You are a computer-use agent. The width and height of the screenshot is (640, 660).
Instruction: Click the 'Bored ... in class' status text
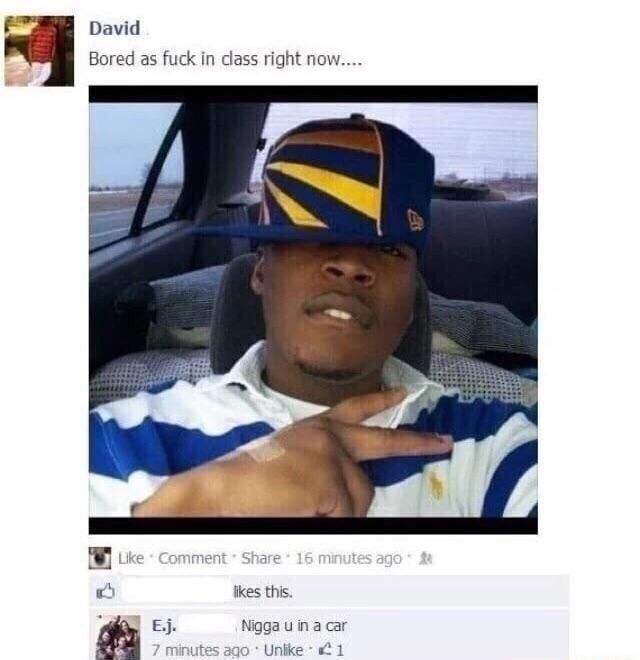(x=225, y=59)
